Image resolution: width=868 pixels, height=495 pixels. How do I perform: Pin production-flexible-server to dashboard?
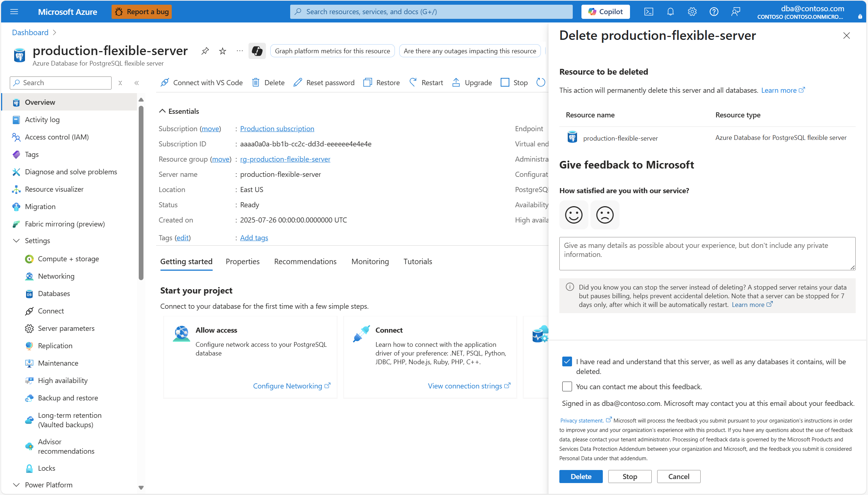tap(205, 51)
